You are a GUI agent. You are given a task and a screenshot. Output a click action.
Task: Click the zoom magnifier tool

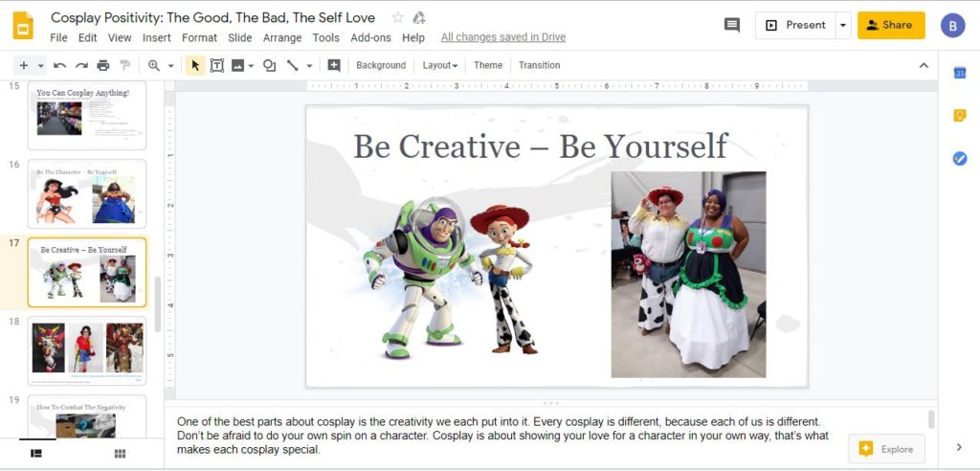pos(154,65)
